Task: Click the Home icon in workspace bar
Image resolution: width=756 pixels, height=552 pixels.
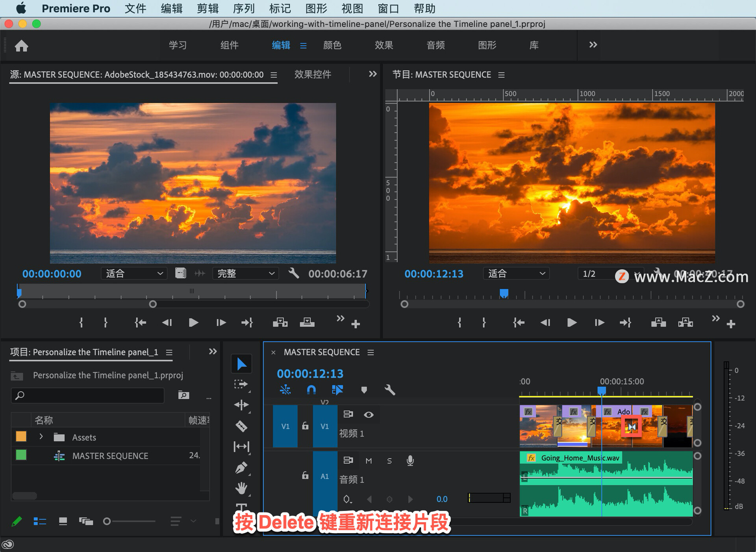Action: tap(22, 46)
